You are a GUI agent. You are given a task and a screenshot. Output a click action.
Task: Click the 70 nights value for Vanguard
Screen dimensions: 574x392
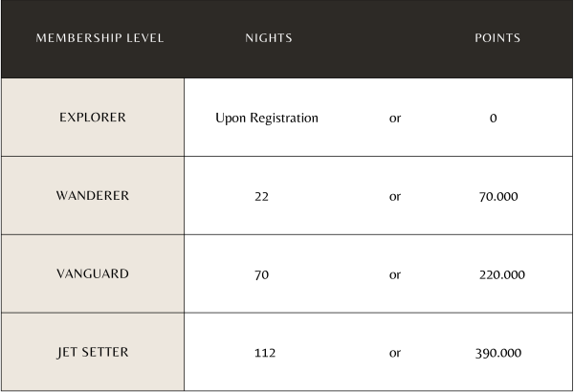coord(262,275)
